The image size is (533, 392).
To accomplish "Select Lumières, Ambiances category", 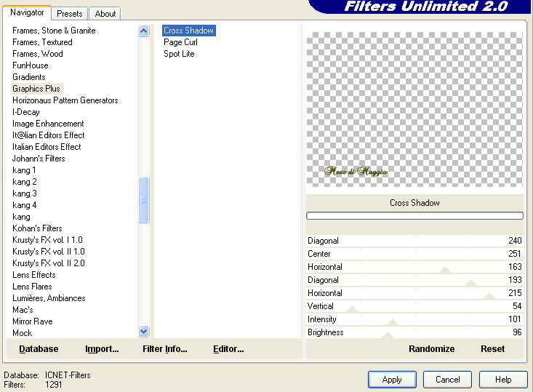I will point(49,298).
